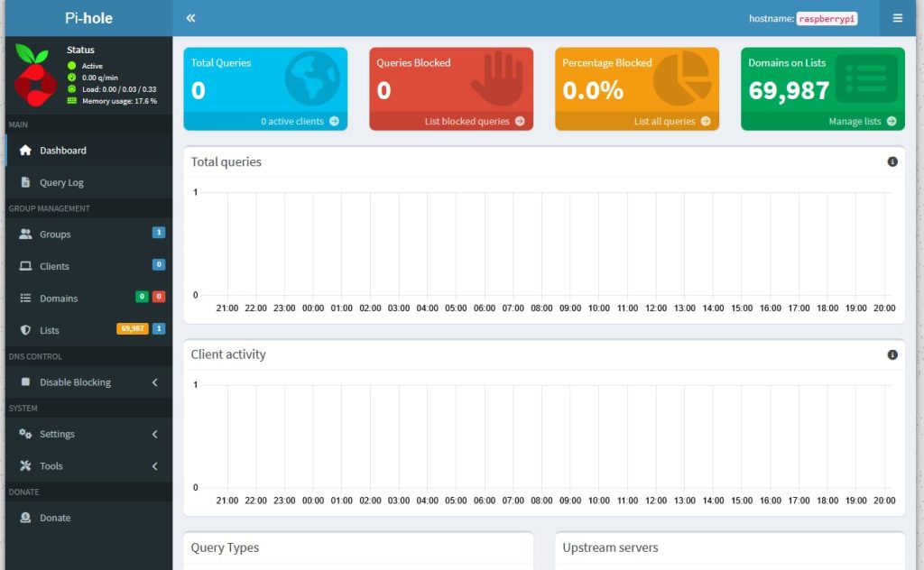Viewport: 924px width, 570px height.
Task: Expand the Settings submenu chevron
Action: (x=154, y=435)
